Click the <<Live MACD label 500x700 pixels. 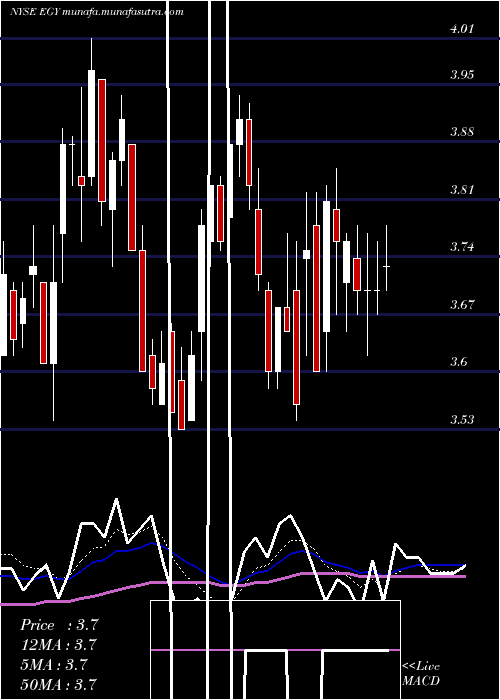421,673
